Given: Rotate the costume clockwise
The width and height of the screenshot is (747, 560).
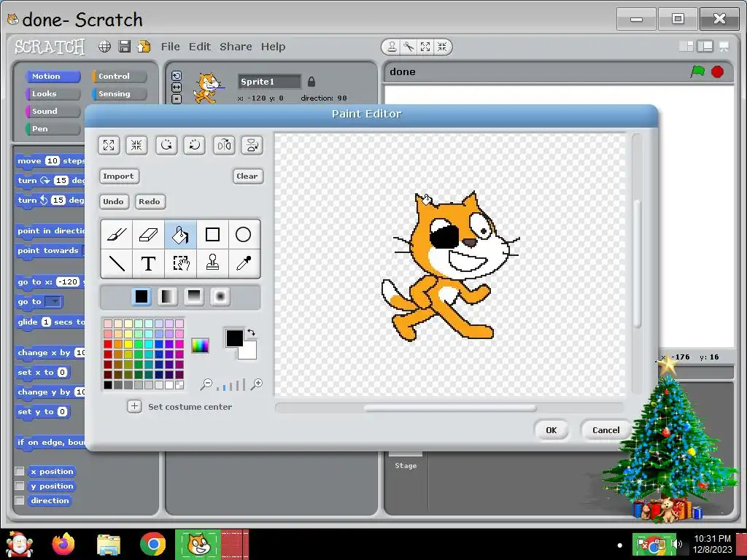Looking at the screenshot, I should click(x=194, y=145).
